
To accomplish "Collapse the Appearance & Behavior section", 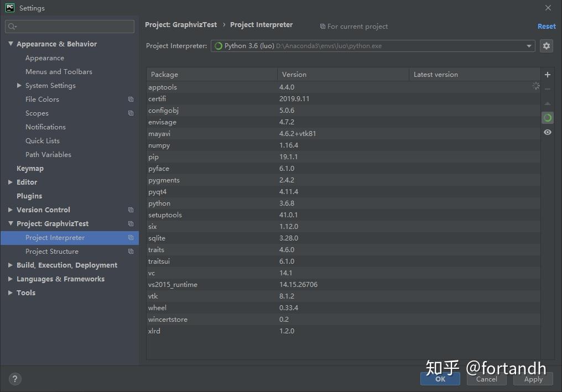I will tap(11, 44).
